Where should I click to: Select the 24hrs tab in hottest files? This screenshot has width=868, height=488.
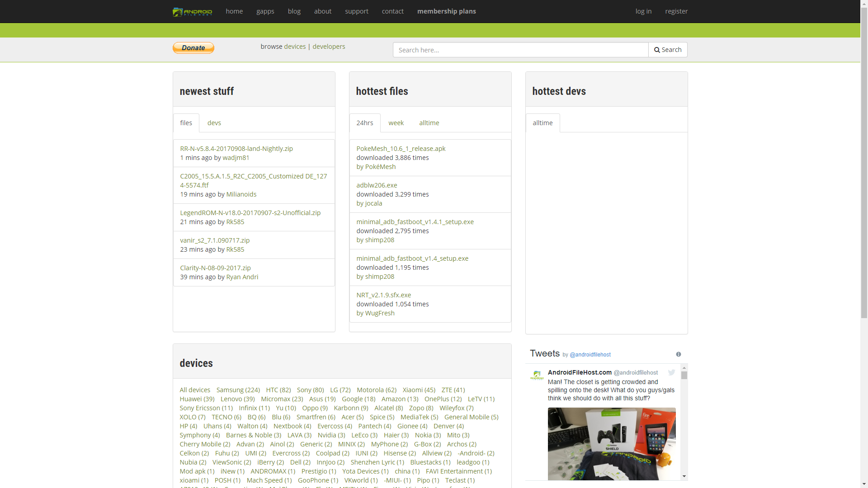(x=365, y=123)
